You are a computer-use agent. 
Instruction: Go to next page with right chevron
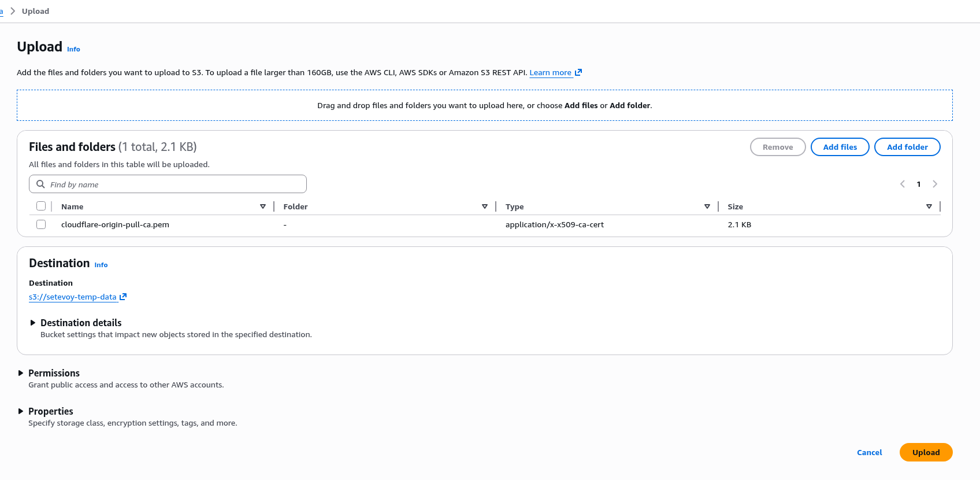coord(935,184)
